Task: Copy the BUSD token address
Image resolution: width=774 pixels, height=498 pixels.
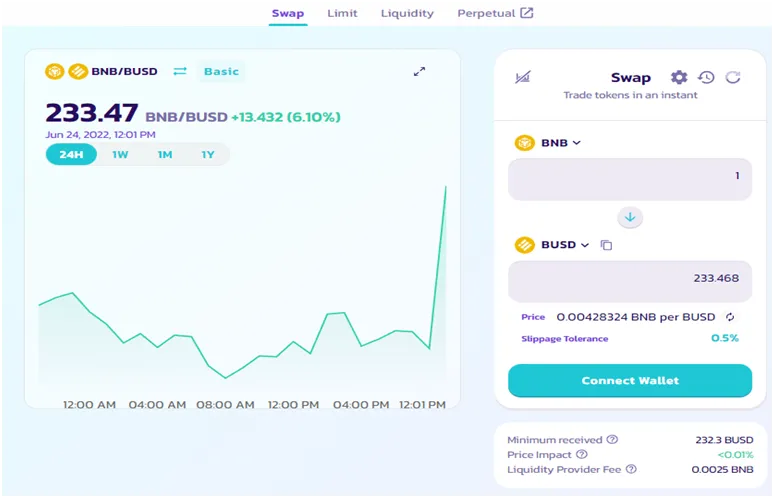Action: pos(606,245)
